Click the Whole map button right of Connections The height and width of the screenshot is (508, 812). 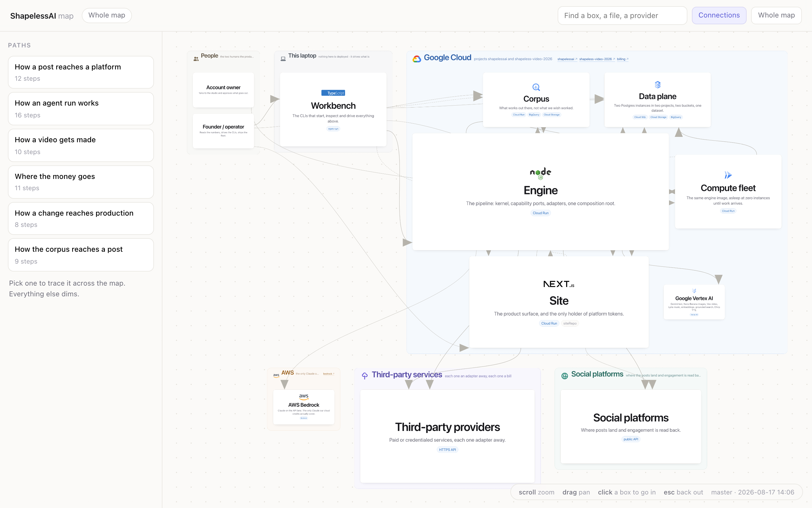tap(776, 16)
